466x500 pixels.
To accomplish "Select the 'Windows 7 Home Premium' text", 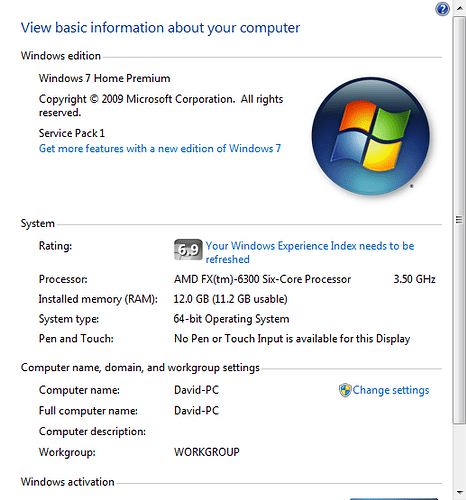I will (x=104, y=78).
